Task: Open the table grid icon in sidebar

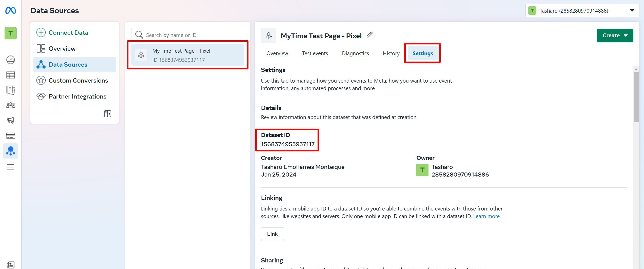Action: coord(11,75)
